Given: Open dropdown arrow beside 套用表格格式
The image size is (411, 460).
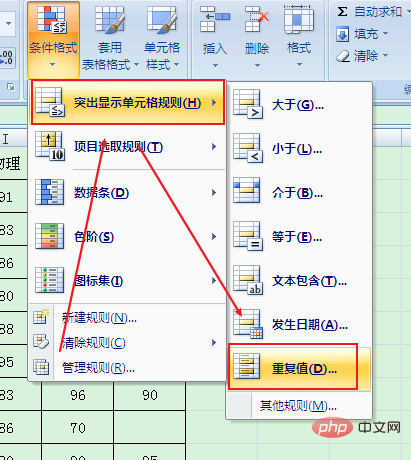Looking at the screenshot, I should pos(136,65).
